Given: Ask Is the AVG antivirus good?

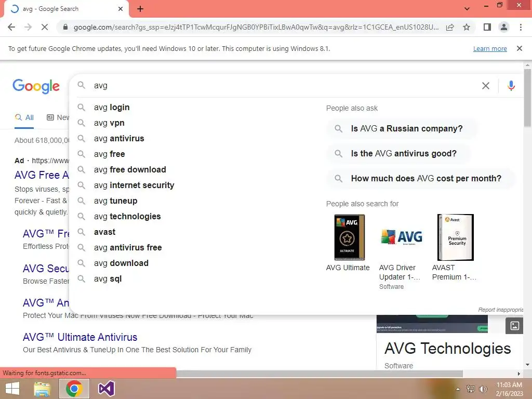Looking at the screenshot, I should [398, 153].
